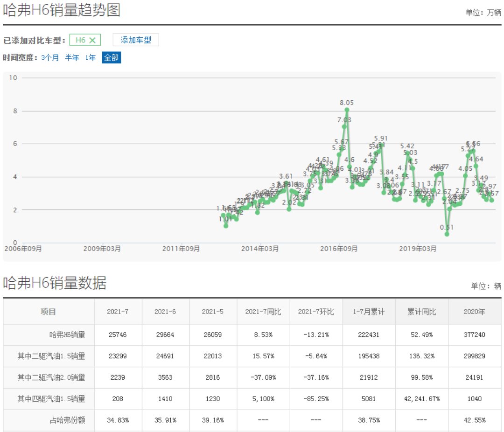Click the 项目 column header

[x=49, y=312]
